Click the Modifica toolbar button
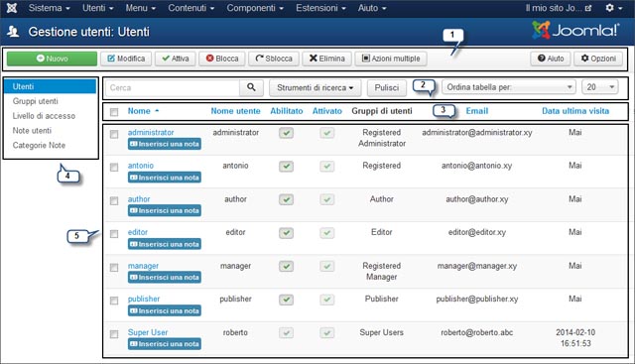This screenshot has height=364, width=635. click(126, 59)
